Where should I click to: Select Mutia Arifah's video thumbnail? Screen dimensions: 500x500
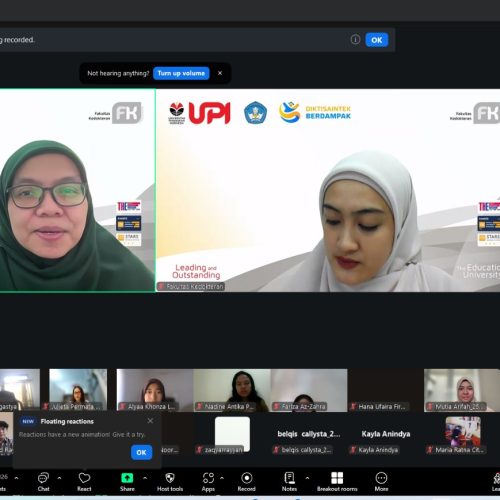click(x=462, y=390)
